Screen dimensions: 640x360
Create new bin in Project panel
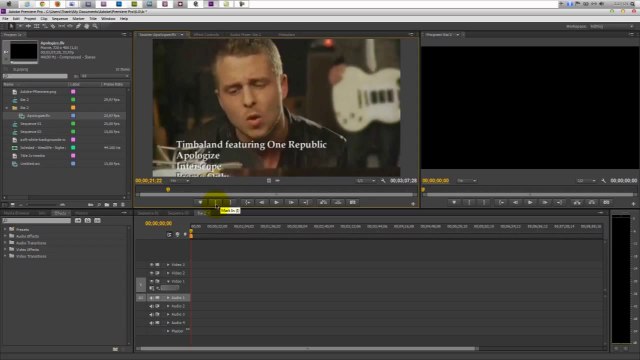pyautogui.click(x=107, y=204)
